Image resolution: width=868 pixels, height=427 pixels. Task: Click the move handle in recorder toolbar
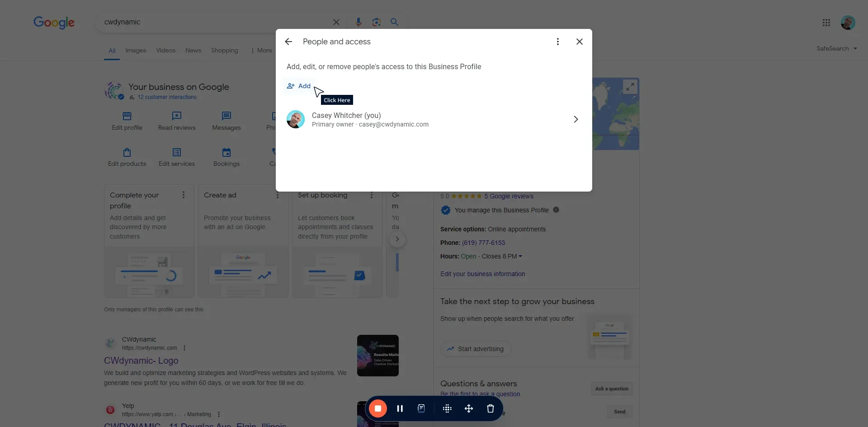point(469,408)
